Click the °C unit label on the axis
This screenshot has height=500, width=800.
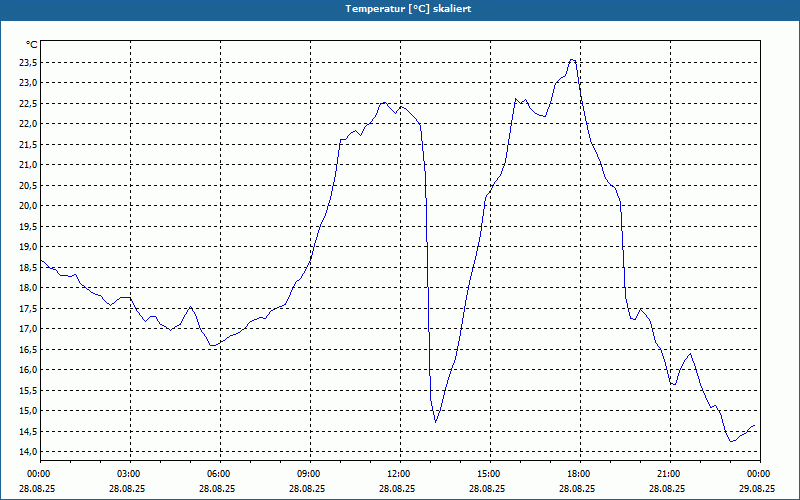(32, 45)
